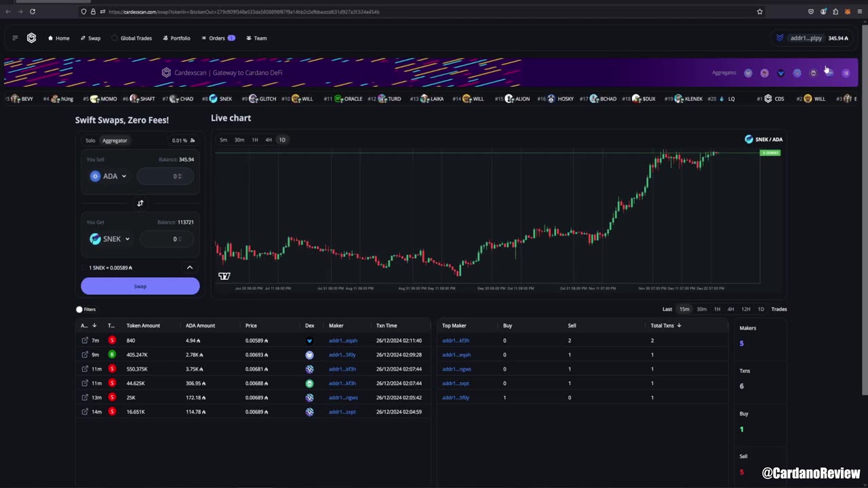868x488 pixels.
Task: Open Global Trades
Action: pyautogui.click(x=132, y=38)
